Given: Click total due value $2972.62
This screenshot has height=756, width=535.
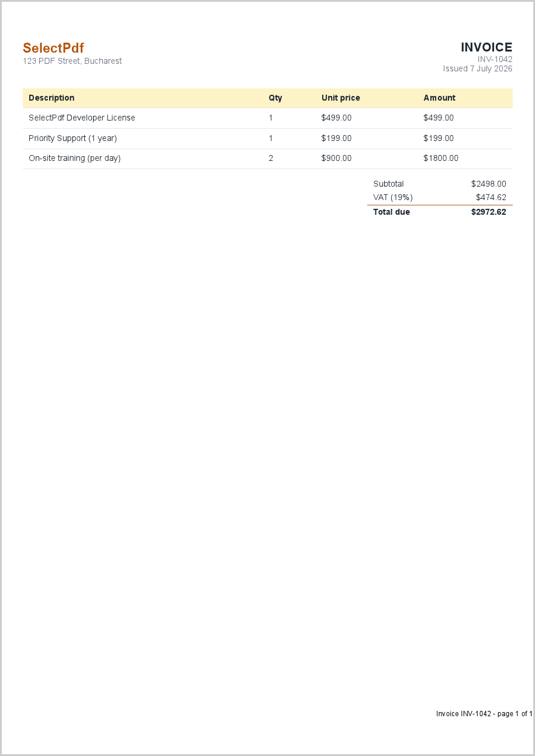Looking at the screenshot, I should (x=489, y=212).
